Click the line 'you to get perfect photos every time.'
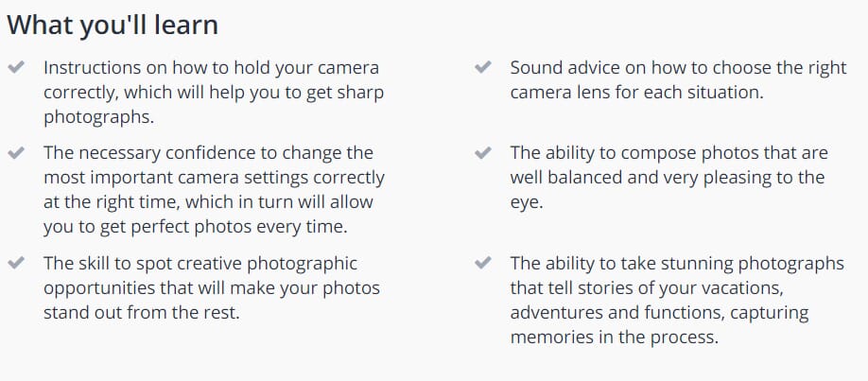This screenshot has width=868, height=381. point(196,226)
